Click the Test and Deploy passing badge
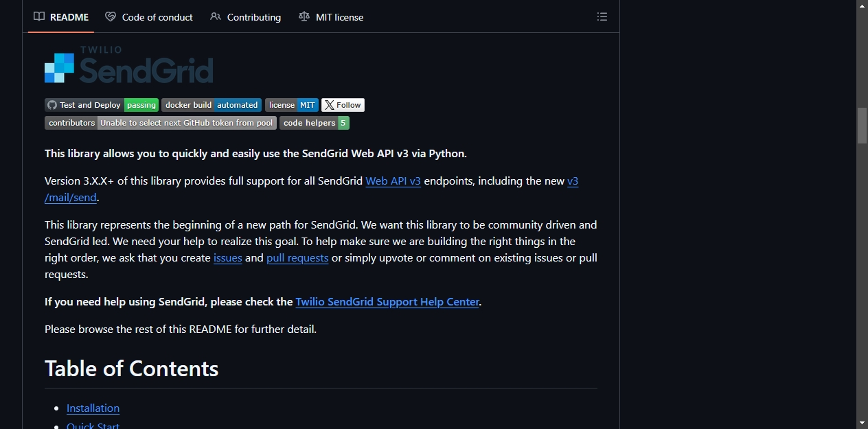 [x=102, y=105]
